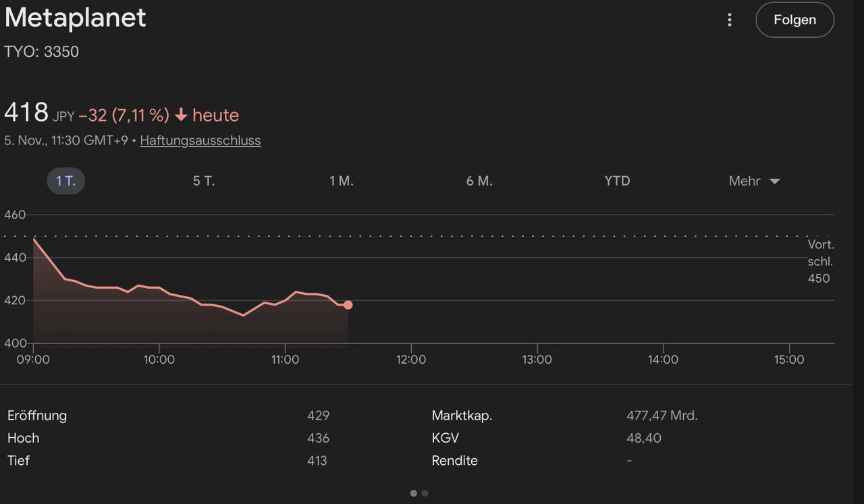Click the KGV statistic label
Viewport: 864px width, 504px height.
point(445,438)
